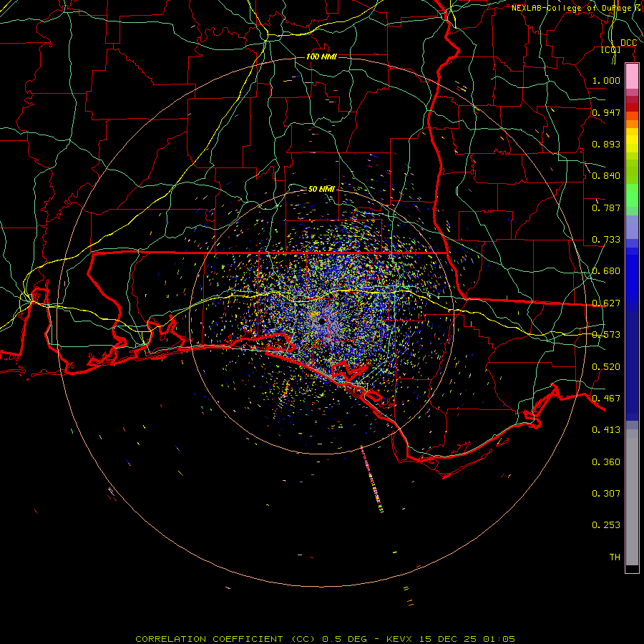Click the multicolored radial spike over the Gulf
Screen dimensions: 644x644
pyautogui.click(x=371, y=479)
